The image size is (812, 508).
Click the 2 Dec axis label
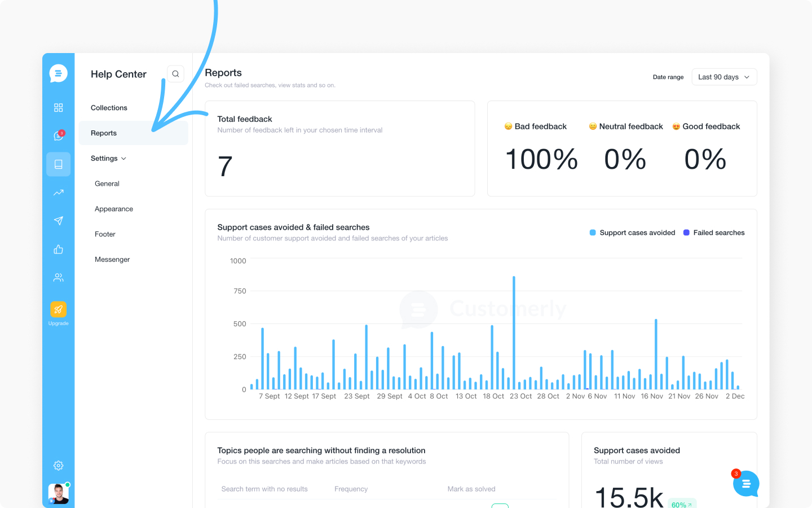(735, 396)
